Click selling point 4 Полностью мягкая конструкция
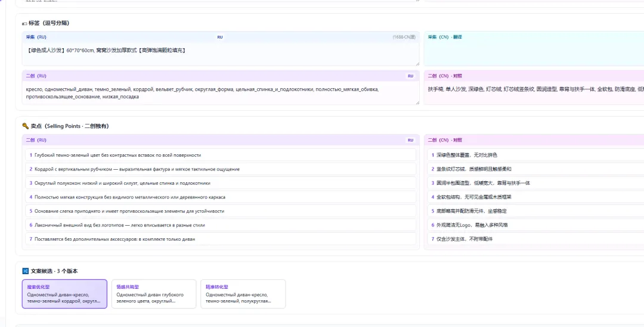644x327 pixels. (x=221, y=197)
